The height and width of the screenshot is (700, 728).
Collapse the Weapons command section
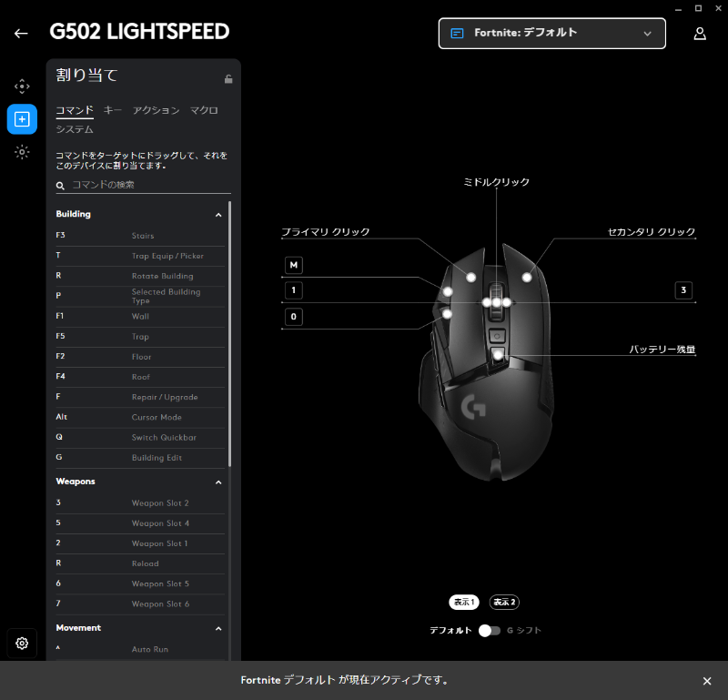(x=218, y=482)
